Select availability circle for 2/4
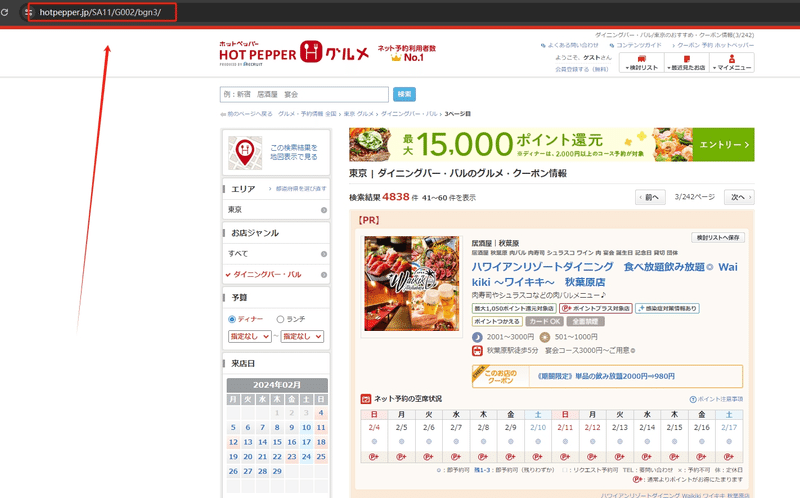 (374, 442)
